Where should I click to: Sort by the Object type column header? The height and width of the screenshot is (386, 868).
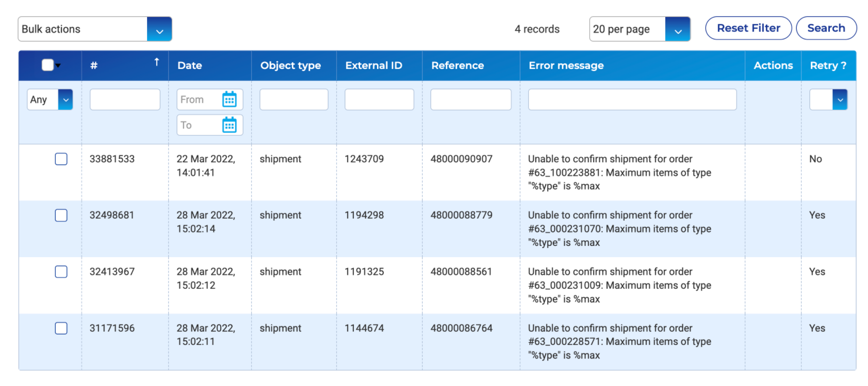tap(290, 65)
